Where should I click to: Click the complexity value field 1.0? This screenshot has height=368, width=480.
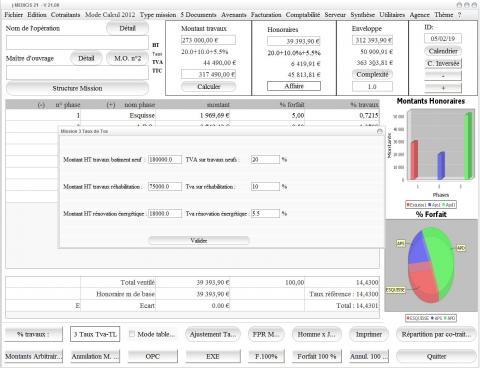pyautogui.click(x=372, y=87)
